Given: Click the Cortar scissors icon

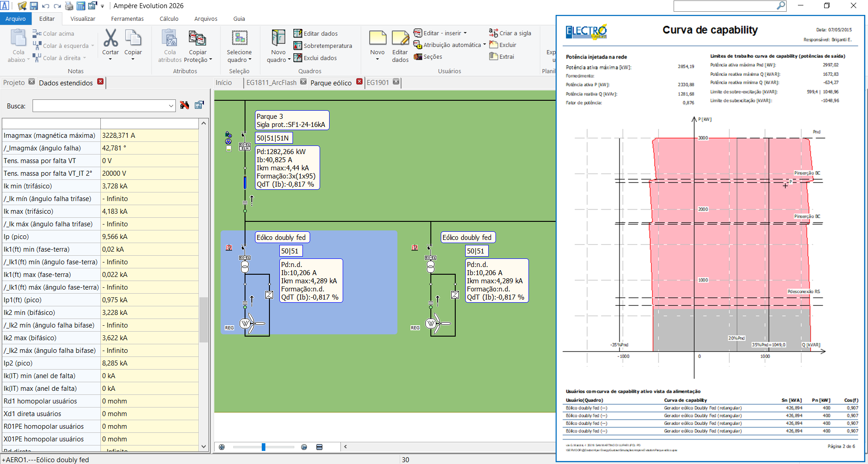Looking at the screenshot, I should [x=110, y=38].
